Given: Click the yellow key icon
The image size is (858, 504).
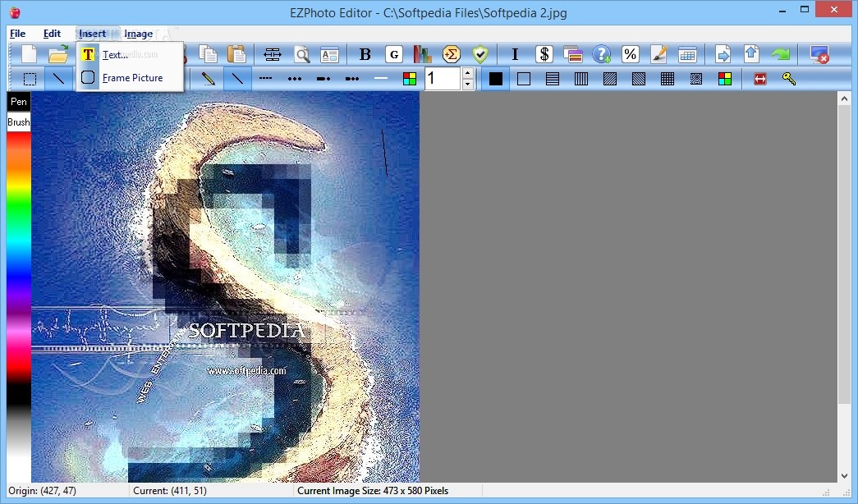Looking at the screenshot, I should click(788, 79).
